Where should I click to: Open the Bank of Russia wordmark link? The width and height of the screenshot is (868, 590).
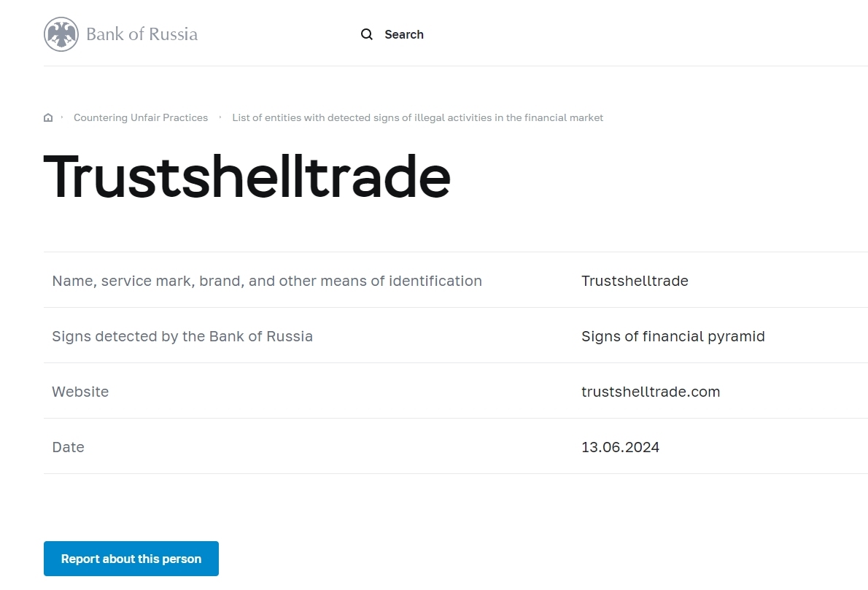tap(142, 34)
